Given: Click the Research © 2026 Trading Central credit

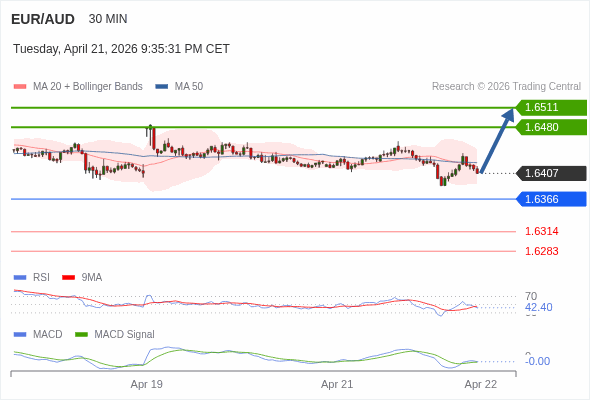Looking at the screenshot, I should click(x=506, y=87).
